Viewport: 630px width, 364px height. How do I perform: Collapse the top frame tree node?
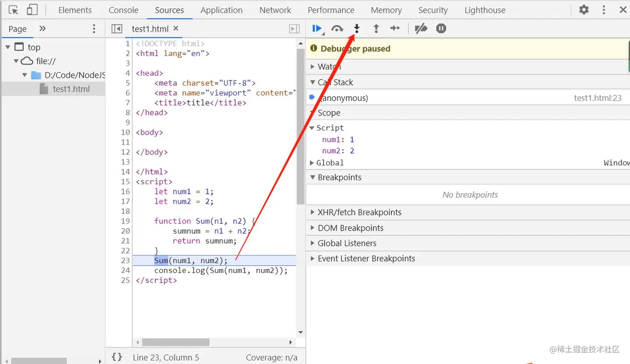pos(8,47)
